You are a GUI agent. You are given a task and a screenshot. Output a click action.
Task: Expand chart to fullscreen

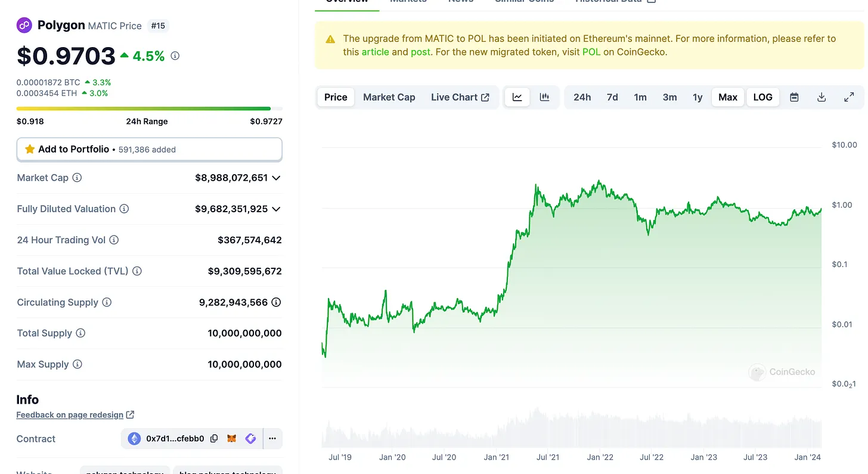[x=849, y=97]
